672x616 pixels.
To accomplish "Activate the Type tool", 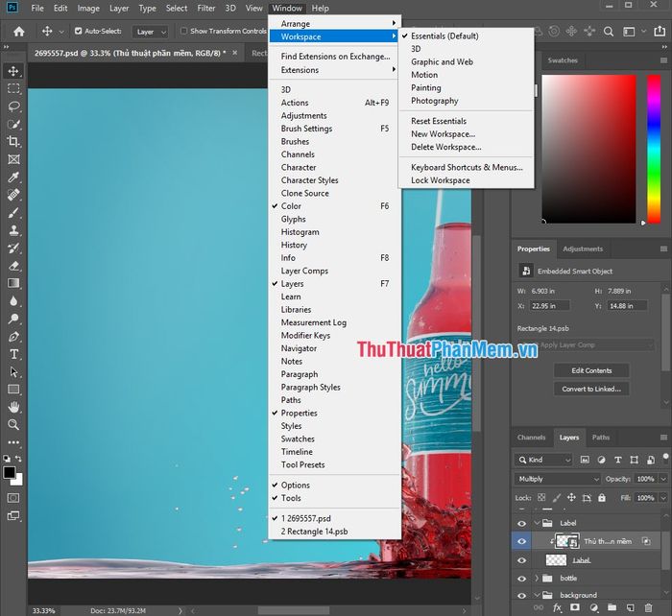I will click(x=13, y=354).
